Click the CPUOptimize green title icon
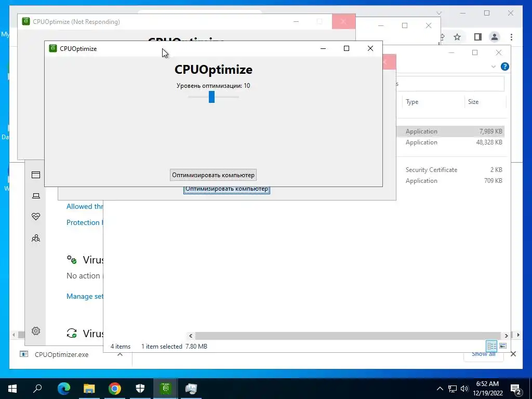This screenshot has height=399, width=532. (x=52, y=48)
